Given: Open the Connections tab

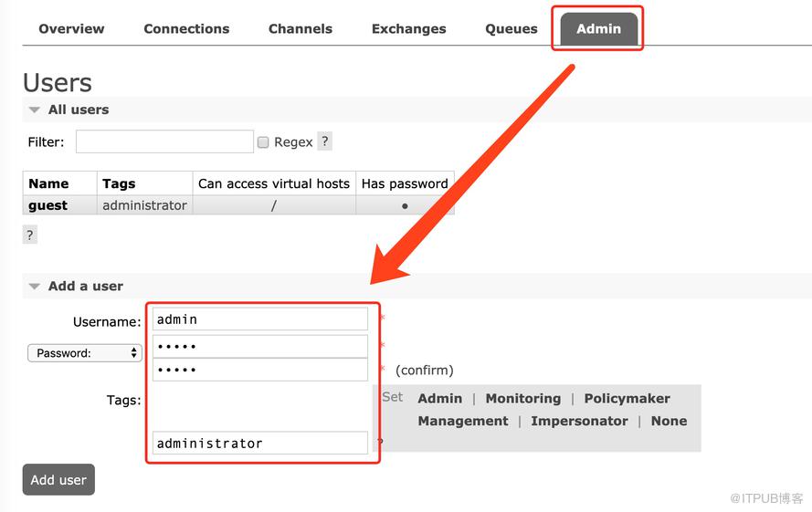Looking at the screenshot, I should 186,29.
